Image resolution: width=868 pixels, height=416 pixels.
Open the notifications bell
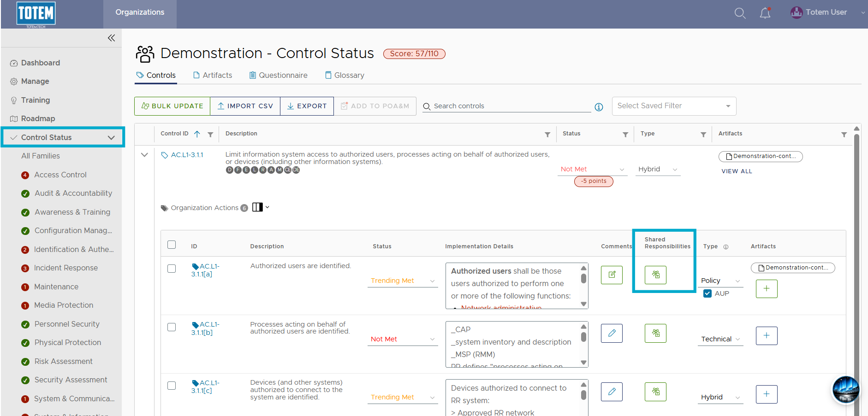click(765, 13)
